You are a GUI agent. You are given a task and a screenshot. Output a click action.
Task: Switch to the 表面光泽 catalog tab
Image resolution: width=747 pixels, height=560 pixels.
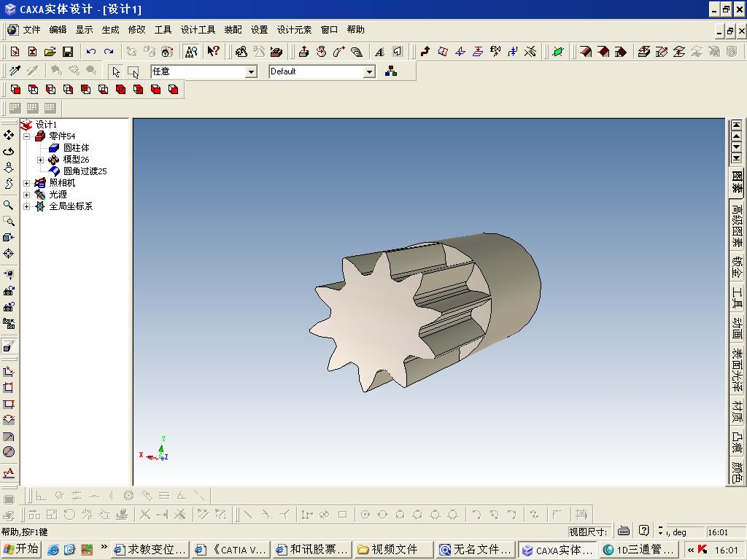tap(737, 370)
